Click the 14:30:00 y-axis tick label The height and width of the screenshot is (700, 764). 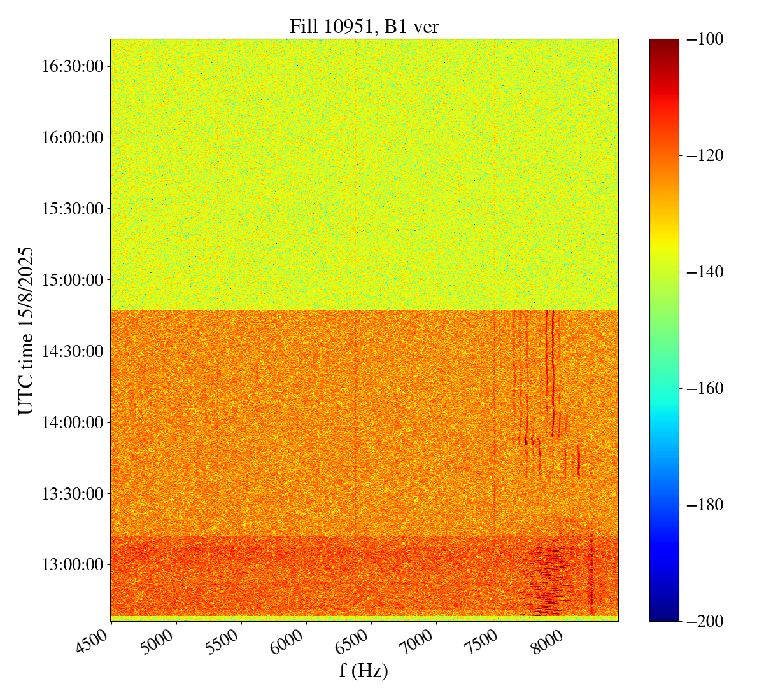[x=73, y=351]
